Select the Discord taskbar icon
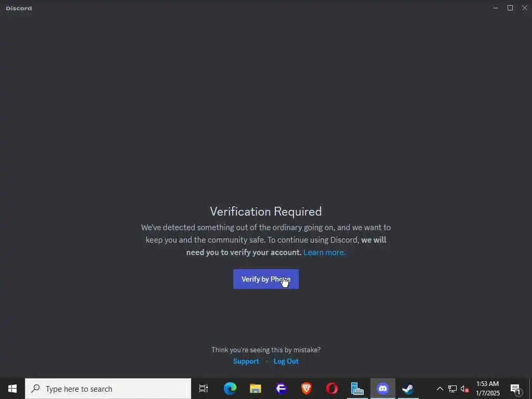This screenshot has width=532, height=399. (383, 389)
